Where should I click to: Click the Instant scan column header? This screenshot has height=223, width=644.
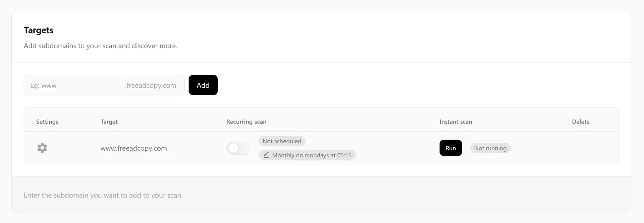point(455,122)
